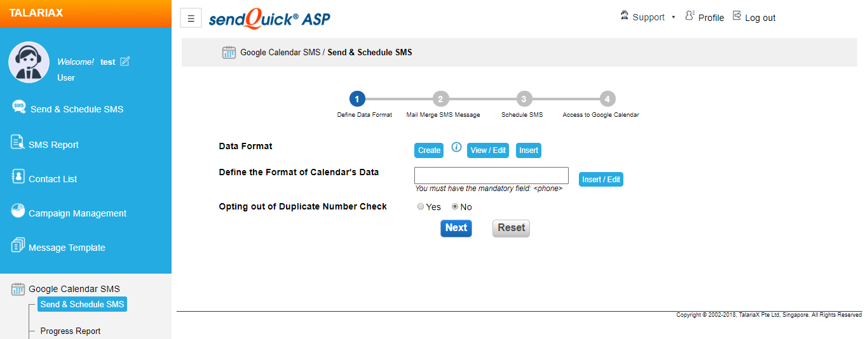Screen dimensions: 868x339
Task: Click the TALARIAX header title
Action: coord(36,13)
